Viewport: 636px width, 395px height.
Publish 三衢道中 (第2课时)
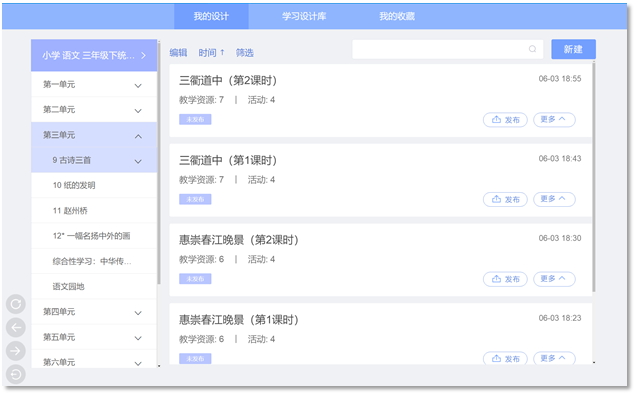coord(505,120)
